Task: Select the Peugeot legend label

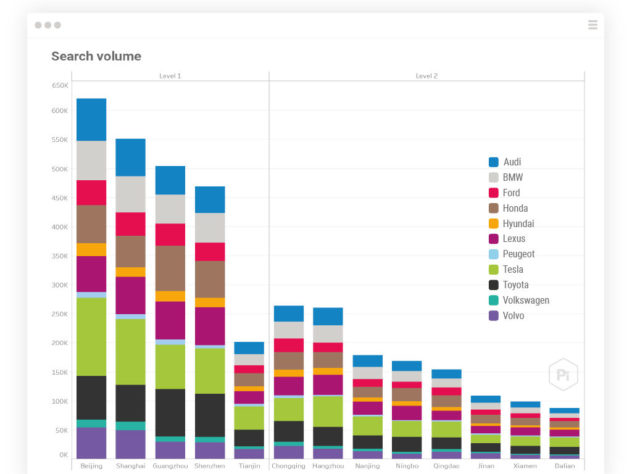Action: [x=518, y=254]
